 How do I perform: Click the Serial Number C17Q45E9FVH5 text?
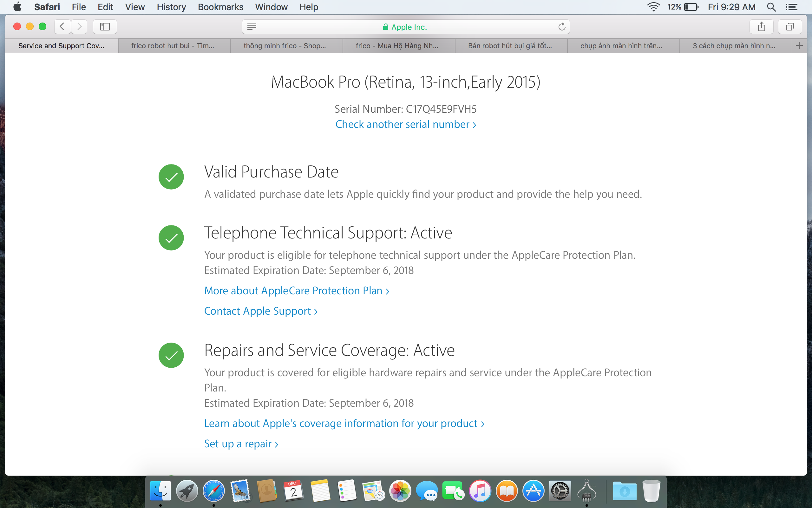(x=406, y=109)
